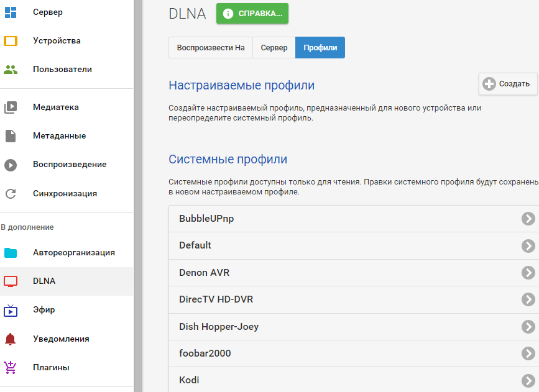Open Воспроизведение settings
Screen dimensions: 539x392
[70, 165]
